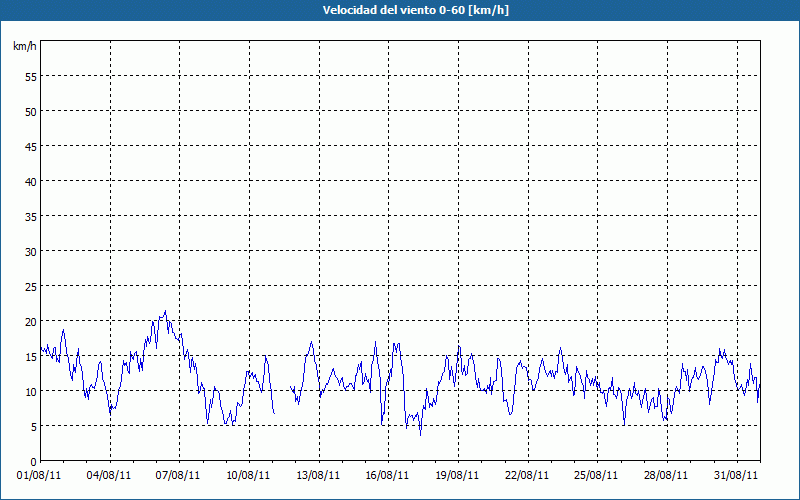Viewport: 800px width, 500px height.
Task: Select the date label '25/08/11'
Action: pyautogui.click(x=596, y=476)
